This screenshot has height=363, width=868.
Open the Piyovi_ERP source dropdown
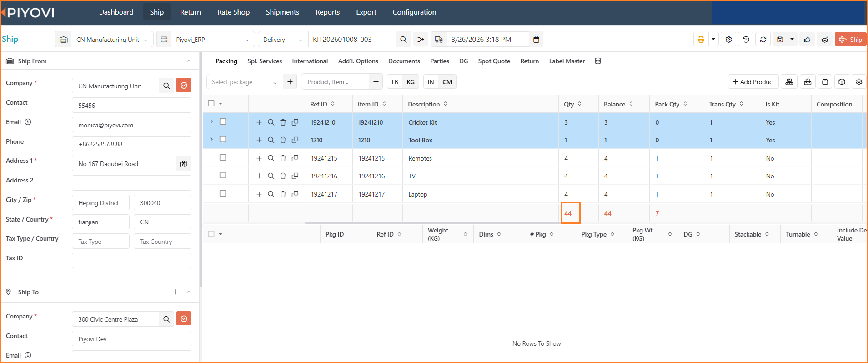pyautogui.click(x=213, y=40)
